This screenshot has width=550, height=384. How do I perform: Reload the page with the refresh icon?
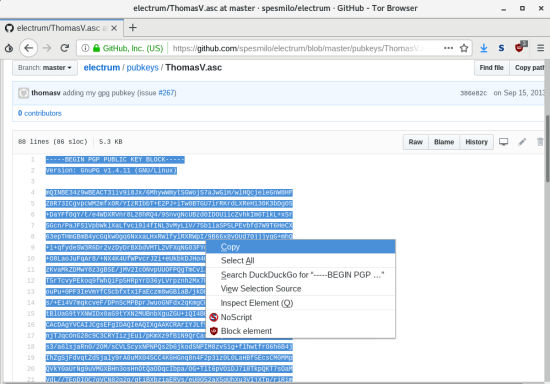[x=65, y=48]
